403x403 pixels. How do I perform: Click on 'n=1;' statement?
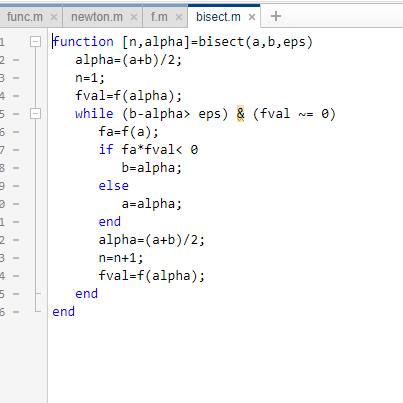tap(90, 78)
